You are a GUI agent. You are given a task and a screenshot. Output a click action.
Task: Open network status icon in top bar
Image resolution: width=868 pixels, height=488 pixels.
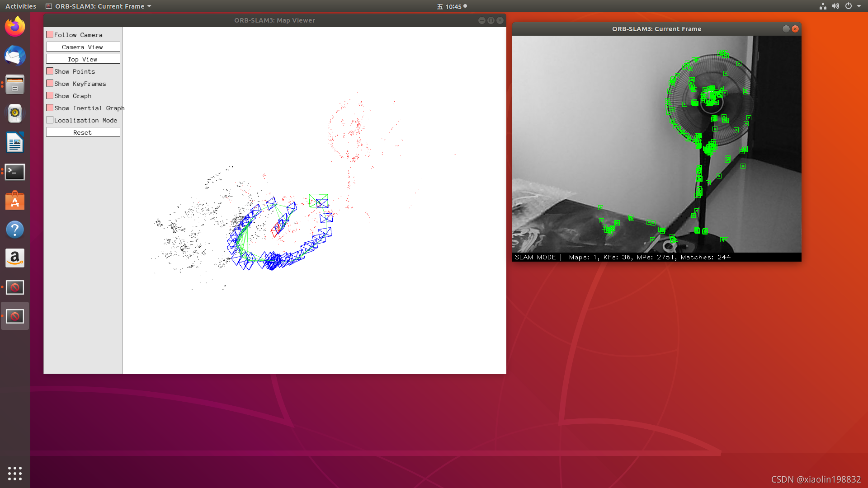click(x=823, y=6)
